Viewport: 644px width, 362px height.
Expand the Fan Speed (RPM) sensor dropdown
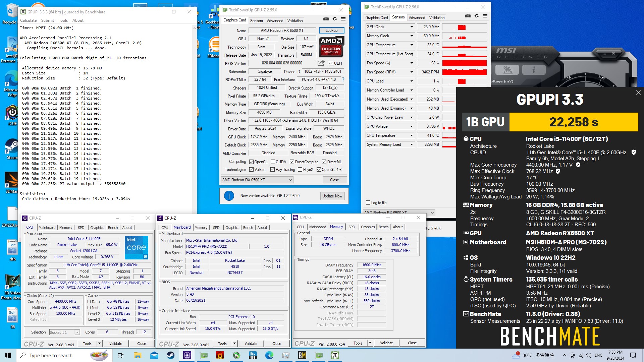pos(412,72)
